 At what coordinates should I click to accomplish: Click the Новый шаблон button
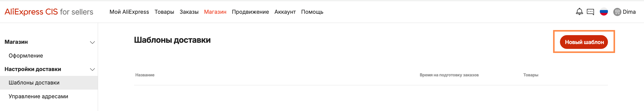(584, 42)
